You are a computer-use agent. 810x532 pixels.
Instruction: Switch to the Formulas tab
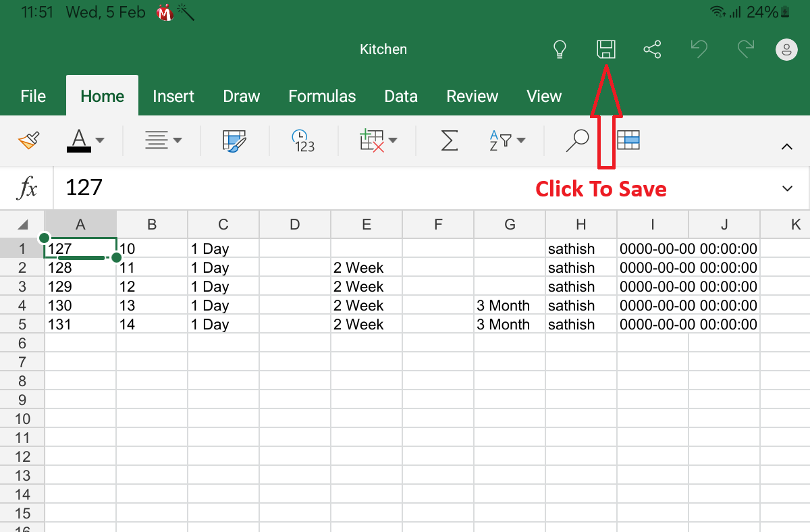pos(322,97)
